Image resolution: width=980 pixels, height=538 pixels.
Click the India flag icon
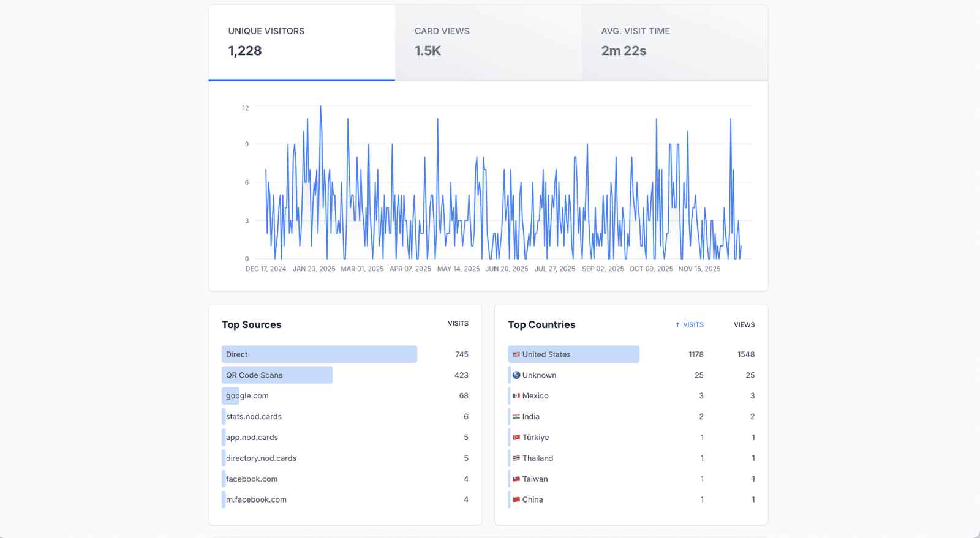click(516, 417)
